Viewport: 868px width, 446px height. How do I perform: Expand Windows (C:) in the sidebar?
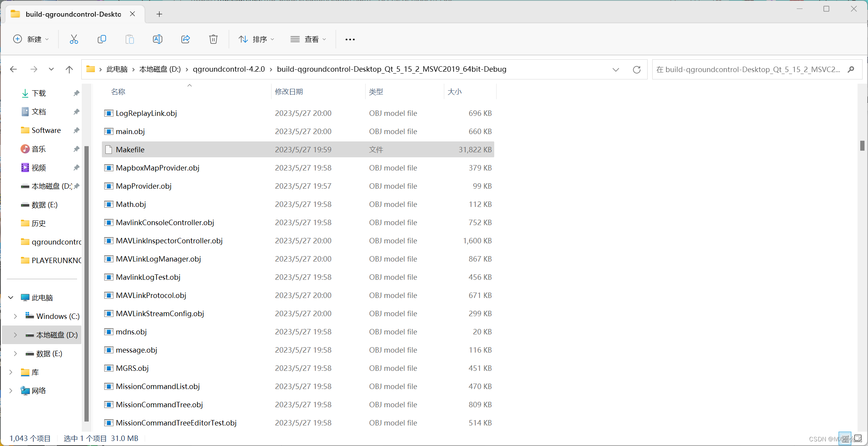click(15, 316)
